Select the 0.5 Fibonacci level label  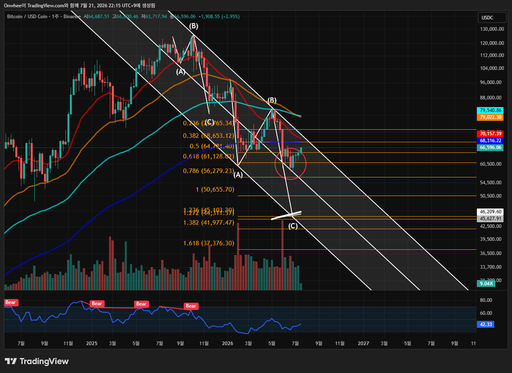pyautogui.click(x=212, y=146)
